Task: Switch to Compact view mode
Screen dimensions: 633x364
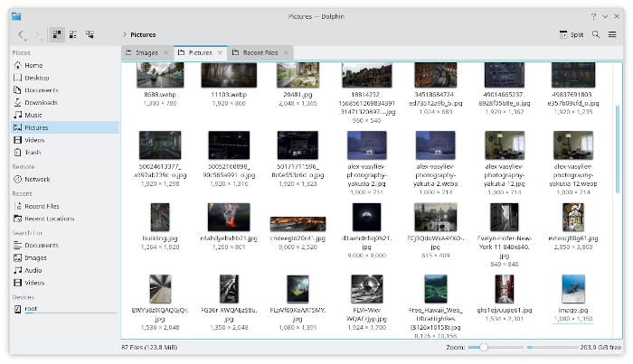Action: point(73,34)
